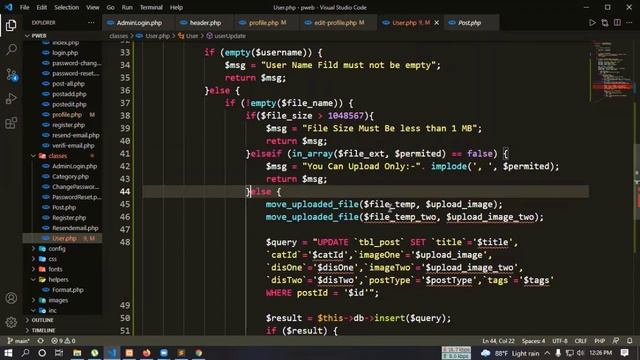This screenshot has width=640, height=360.
Task: Switch to the header.php tab
Action: click(205, 23)
